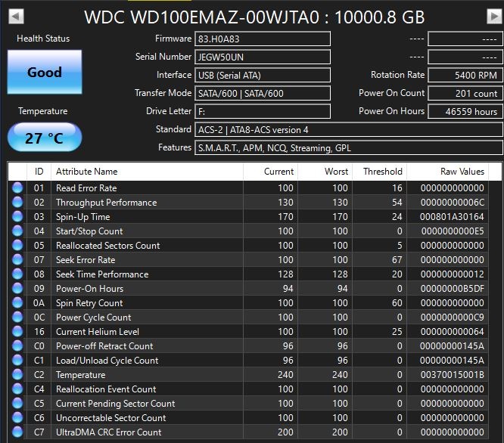
Task: Click the Good health status button
Action: pos(45,72)
